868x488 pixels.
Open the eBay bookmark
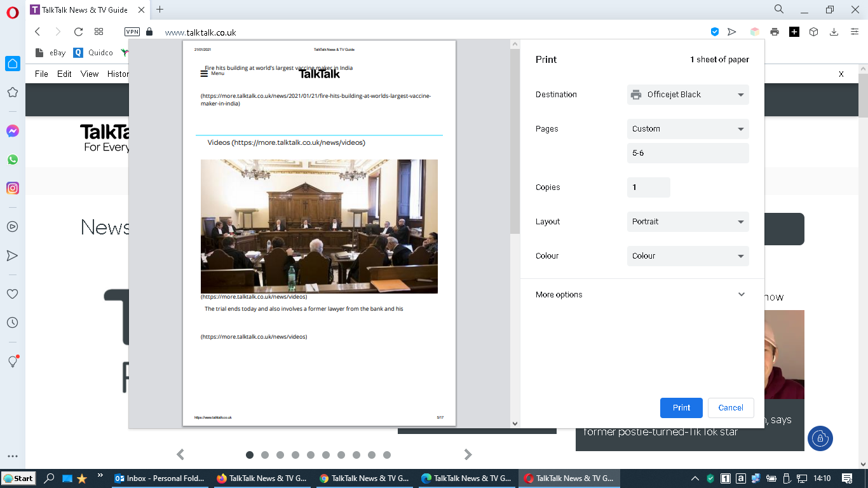(x=51, y=53)
